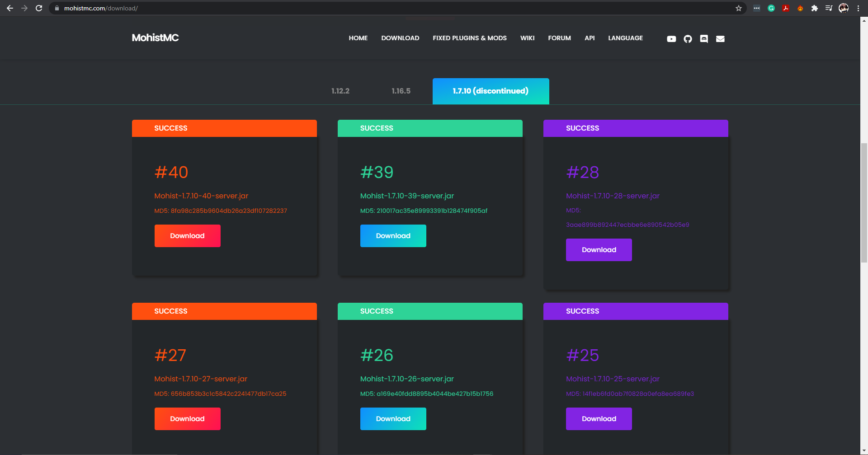Image resolution: width=868 pixels, height=455 pixels.
Task: Open the dark dotted extension icon beside the star
Action: 757,8
